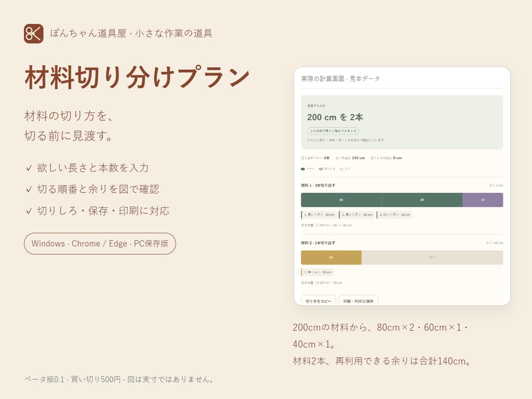Click the caption 材料2本、再利用できる余りは合計140cm。
This screenshot has height=399, width=532.
(382, 361)
